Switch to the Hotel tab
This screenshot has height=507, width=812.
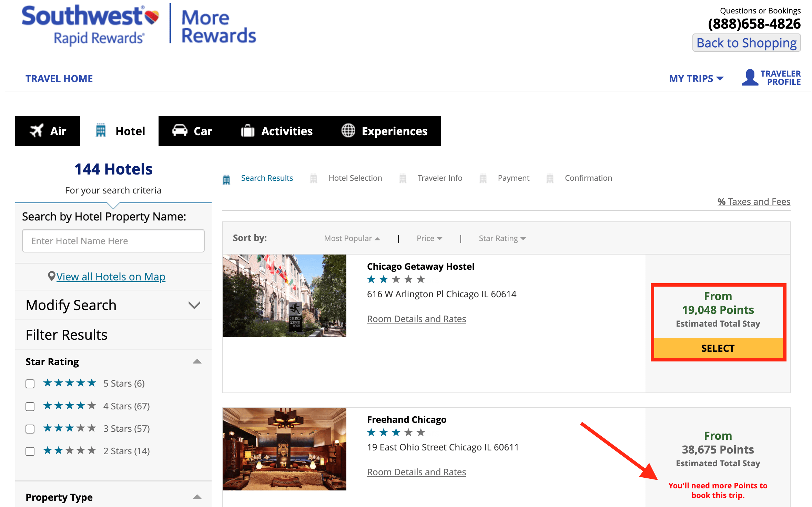point(119,131)
